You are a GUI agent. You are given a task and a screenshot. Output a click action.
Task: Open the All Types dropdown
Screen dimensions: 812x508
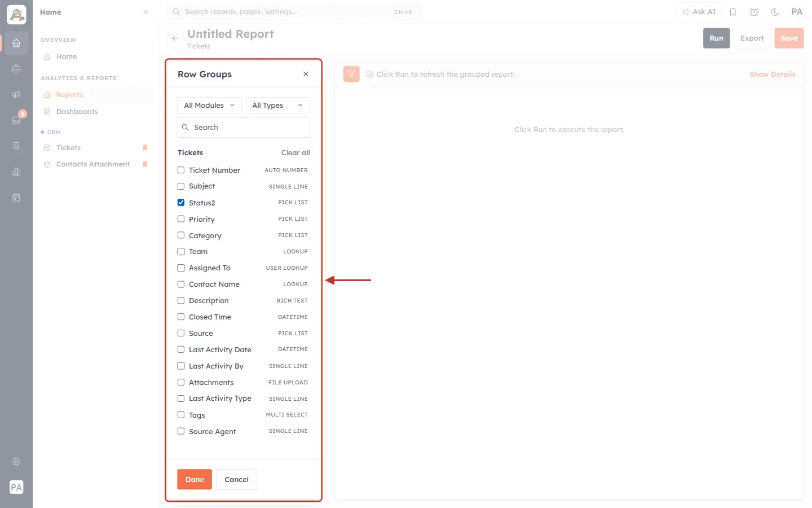tap(278, 106)
